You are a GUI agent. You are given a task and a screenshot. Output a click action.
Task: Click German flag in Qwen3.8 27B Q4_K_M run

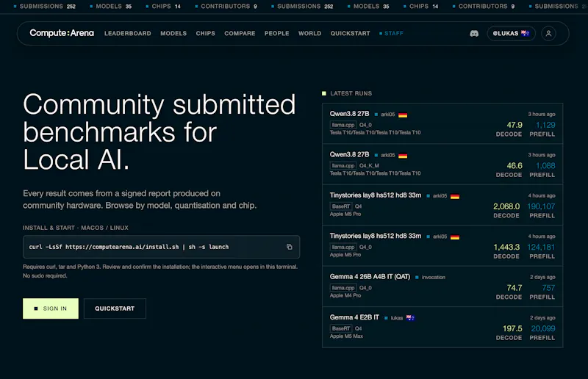[403, 156]
